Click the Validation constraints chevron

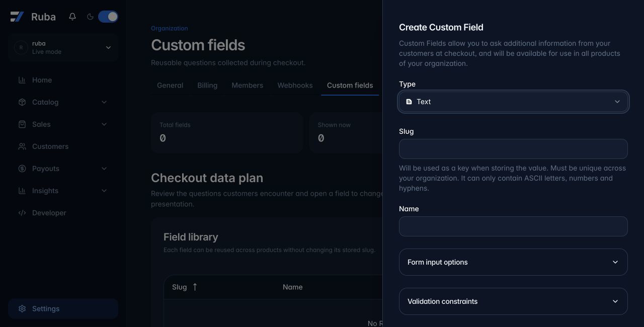[x=615, y=301]
